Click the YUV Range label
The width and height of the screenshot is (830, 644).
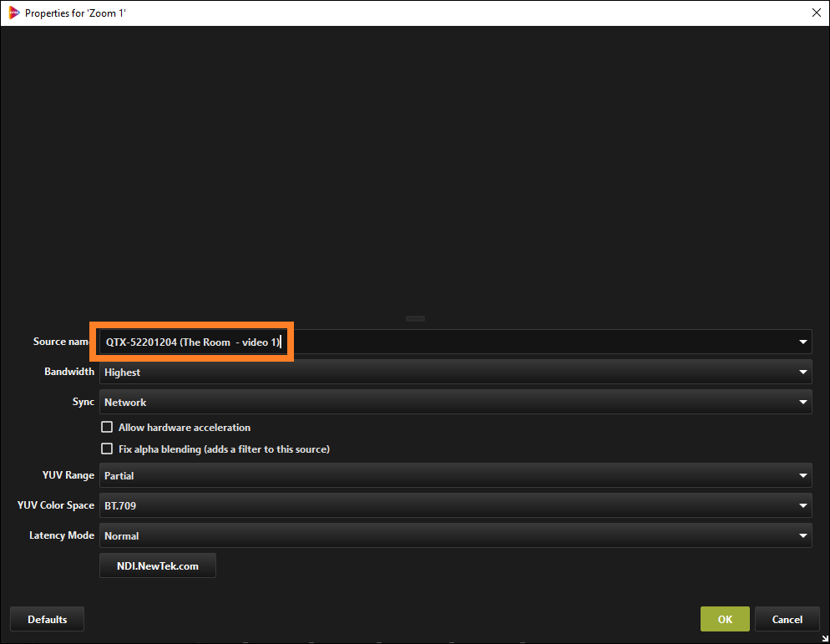68,475
